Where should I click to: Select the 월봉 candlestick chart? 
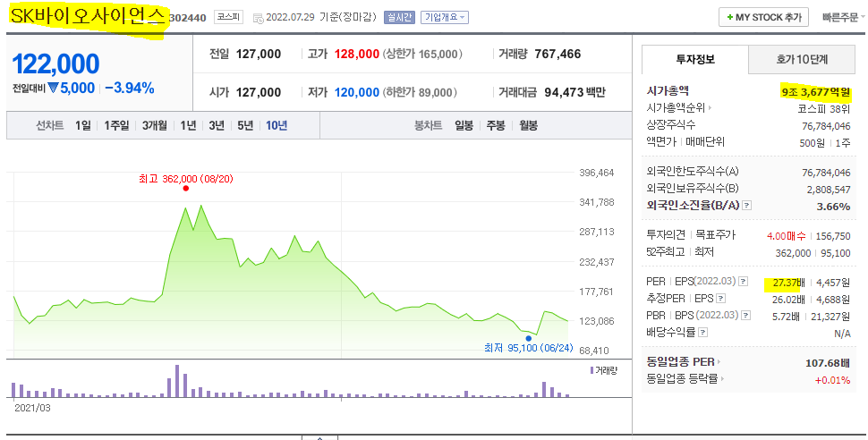(x=528, y=125)
